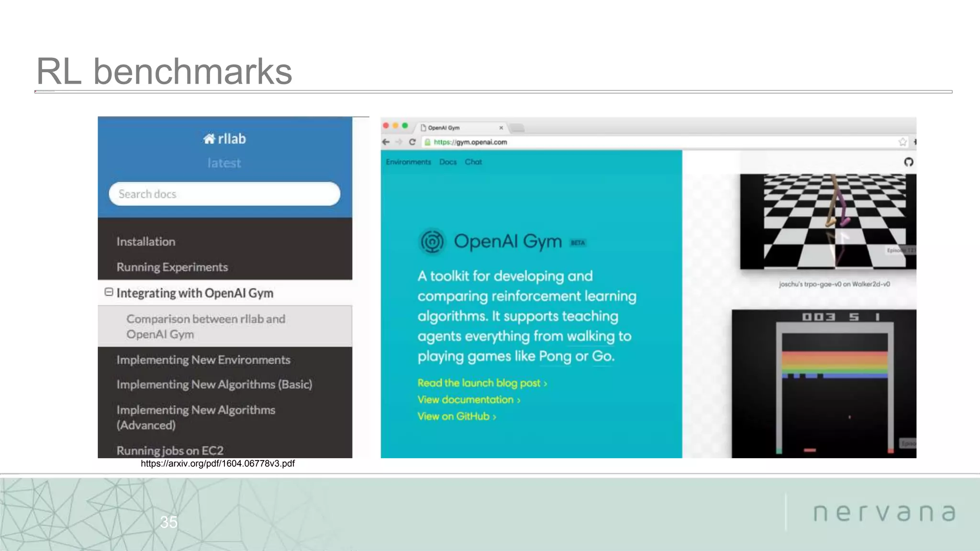Click the Search docs input field
The image size is (980, 551).
[x=224, y=194]
